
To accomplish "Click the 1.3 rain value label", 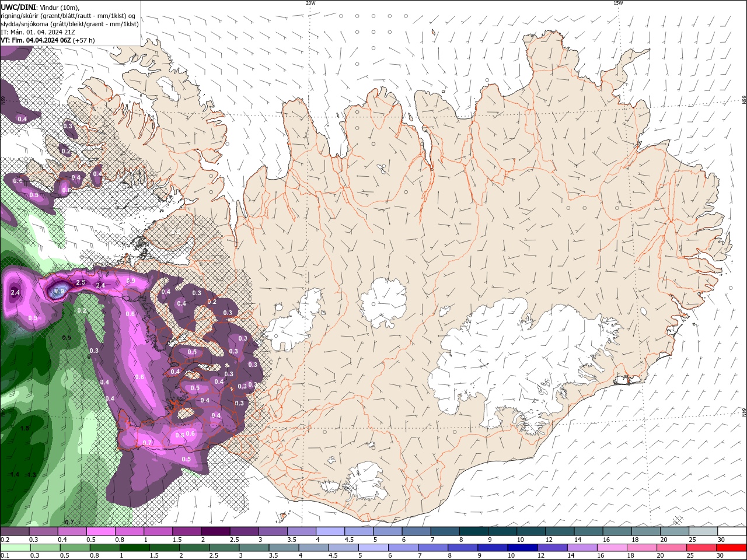I will click(x=32, y=475).
